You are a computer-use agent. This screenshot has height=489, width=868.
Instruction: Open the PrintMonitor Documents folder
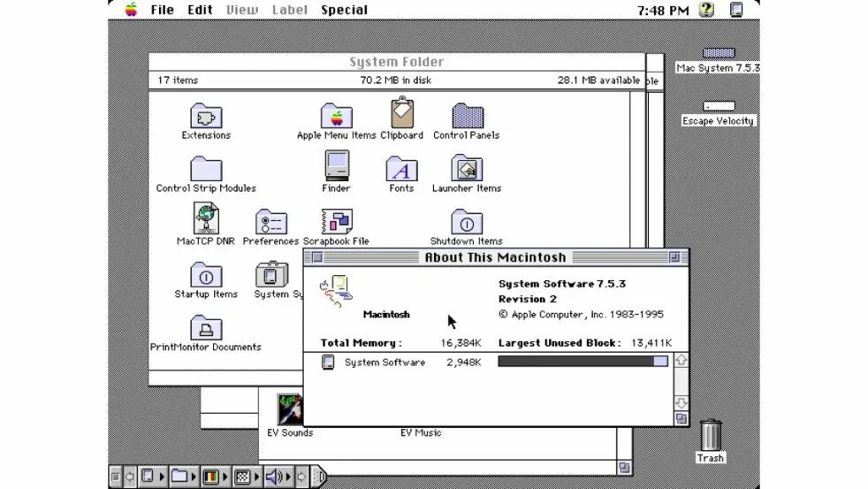206,327
